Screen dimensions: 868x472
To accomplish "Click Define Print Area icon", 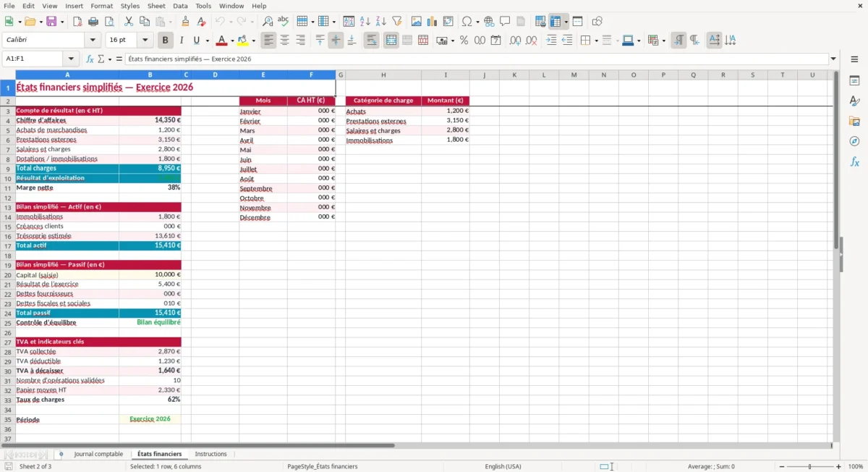I will tap(540, 22).
